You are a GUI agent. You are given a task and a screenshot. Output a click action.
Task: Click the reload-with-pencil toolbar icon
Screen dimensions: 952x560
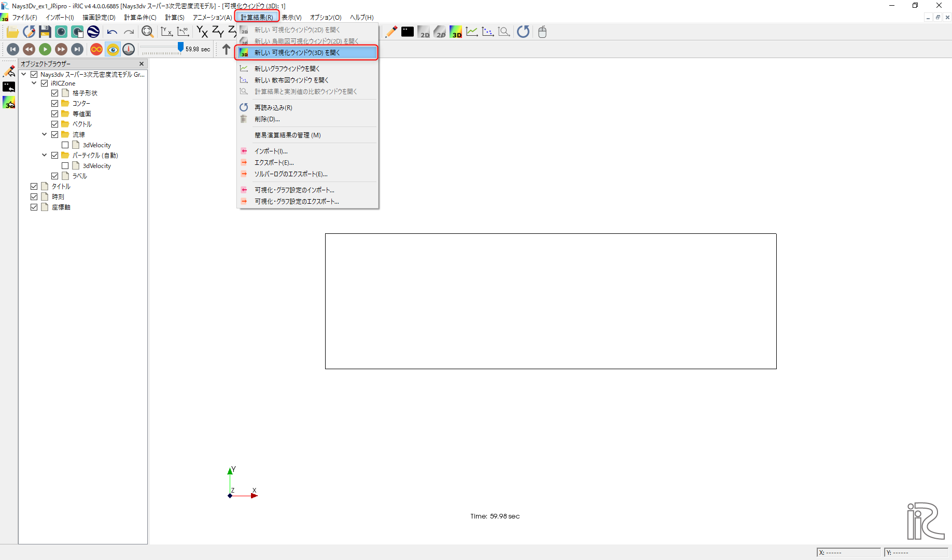point(29,32)
